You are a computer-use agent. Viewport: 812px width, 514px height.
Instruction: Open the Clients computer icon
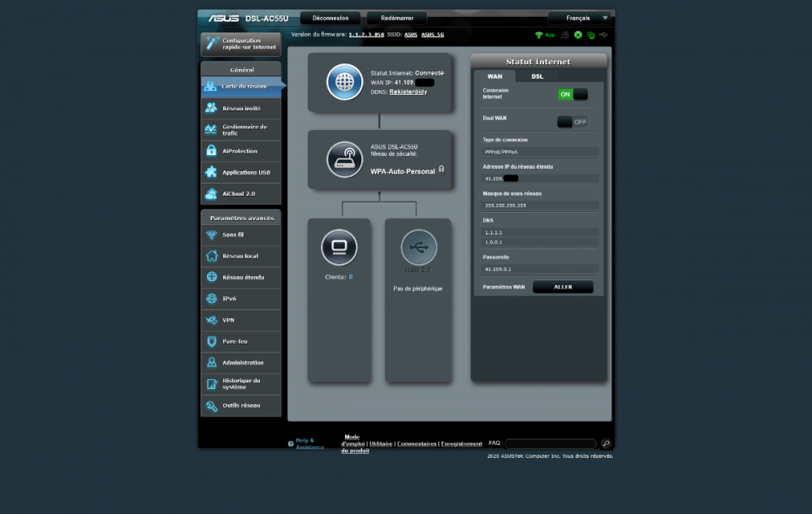coord(339,247)
